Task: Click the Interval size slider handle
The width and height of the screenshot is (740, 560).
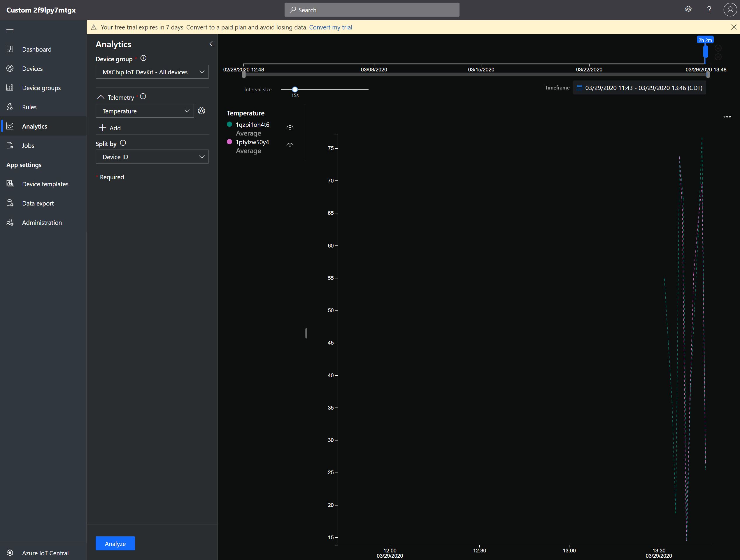Action: (295, 89)
